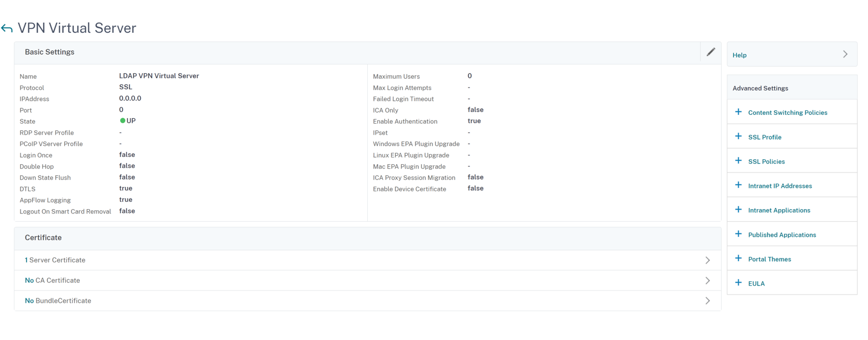The width and height of the screenshot is (868, 340).
Task: Open the Published Applications link
Action: (782, 235)
